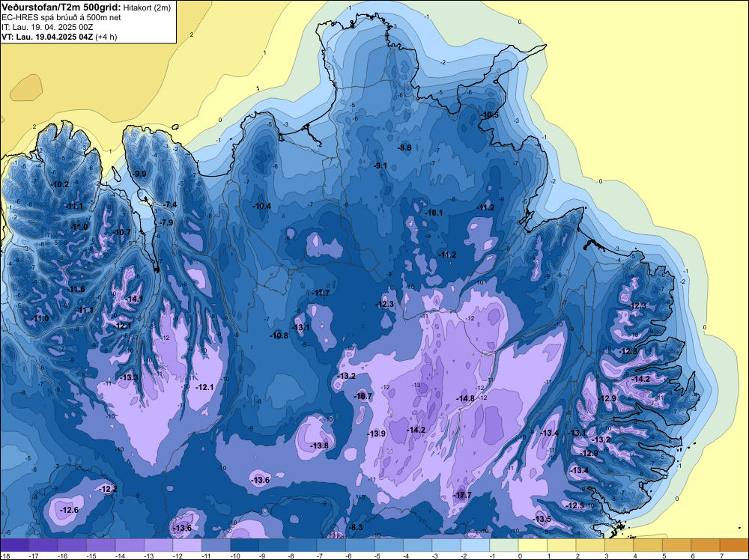Viewport: 749px width, 560px height.
Task: Click the -13.3 temperature value
Action: click(129, 377)
